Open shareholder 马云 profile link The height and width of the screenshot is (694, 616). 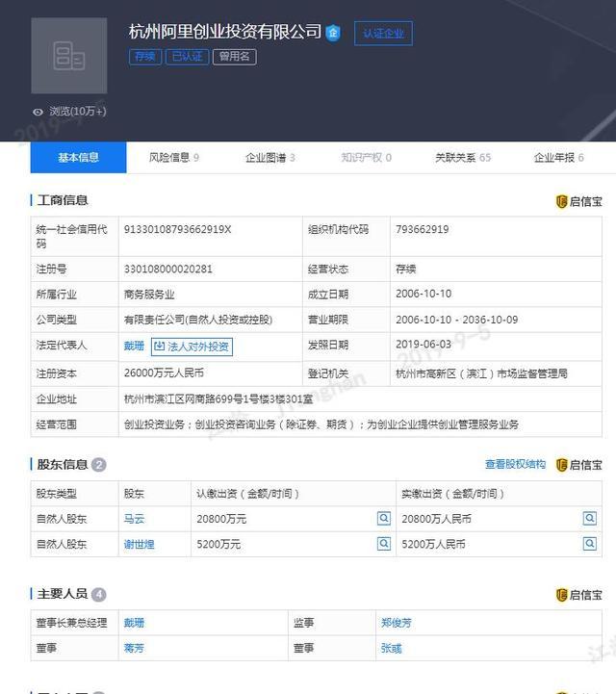[x=134, y=519]
